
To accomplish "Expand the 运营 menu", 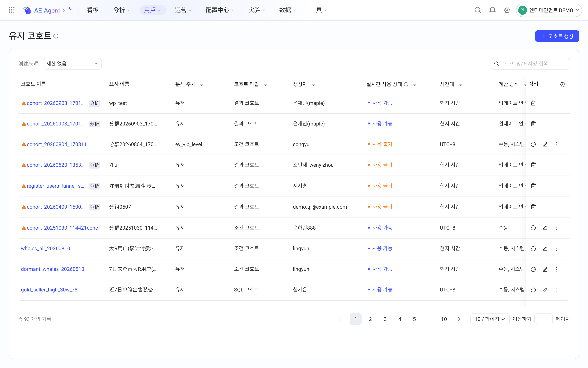I will click(183, 10).
